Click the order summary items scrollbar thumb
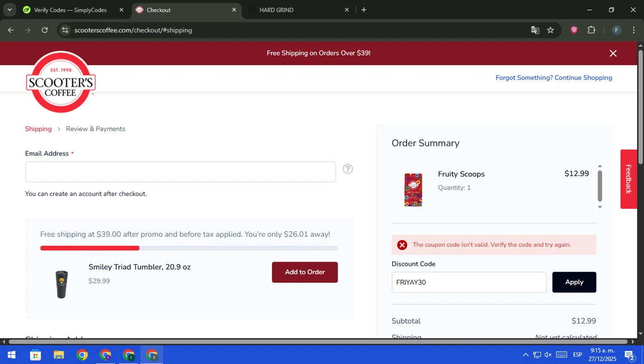This screenshot has width=644, height=364. pos(600,186)
